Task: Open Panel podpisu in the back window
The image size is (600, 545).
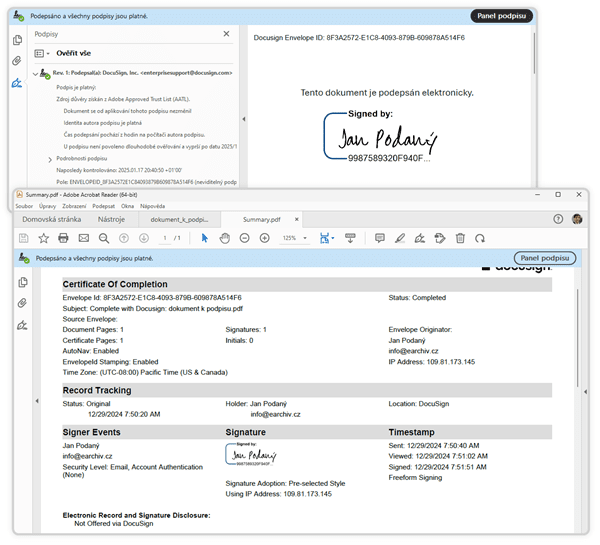Action: (501, 16)
